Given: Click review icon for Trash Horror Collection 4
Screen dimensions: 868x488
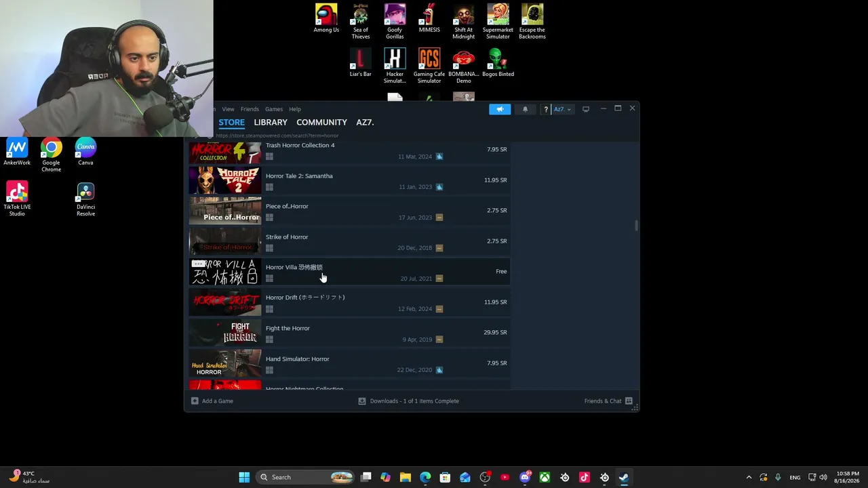Looking at the screenshot, I should 439,157.
